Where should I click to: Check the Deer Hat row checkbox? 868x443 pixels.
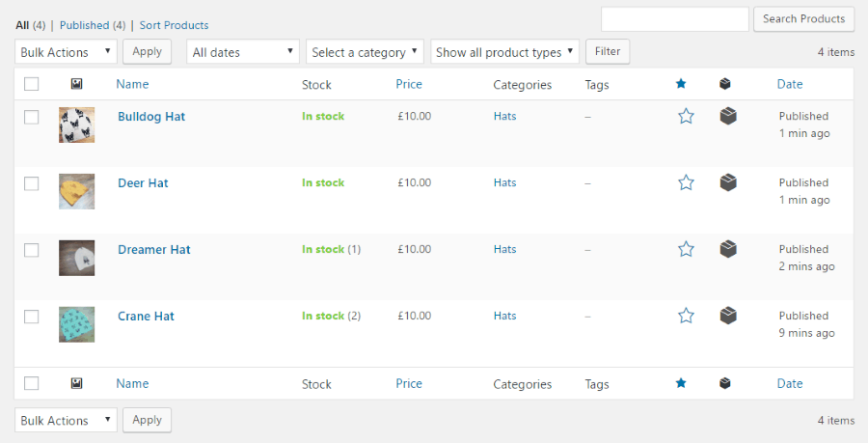32,183
